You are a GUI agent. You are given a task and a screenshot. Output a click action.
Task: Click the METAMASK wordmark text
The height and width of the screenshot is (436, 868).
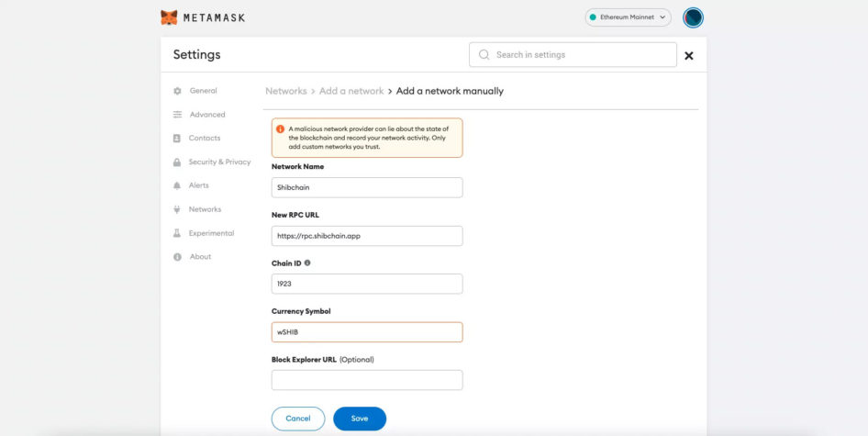(x=214, y=17)
